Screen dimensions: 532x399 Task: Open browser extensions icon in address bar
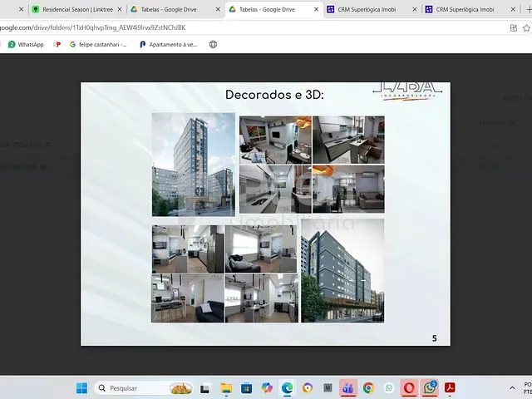pos(514,27)
